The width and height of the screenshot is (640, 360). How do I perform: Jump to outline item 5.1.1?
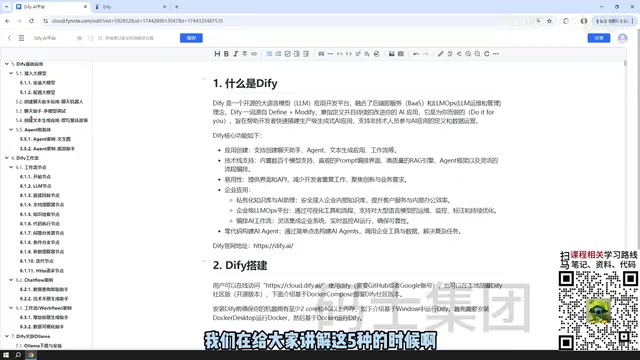(x=38, y=83)
